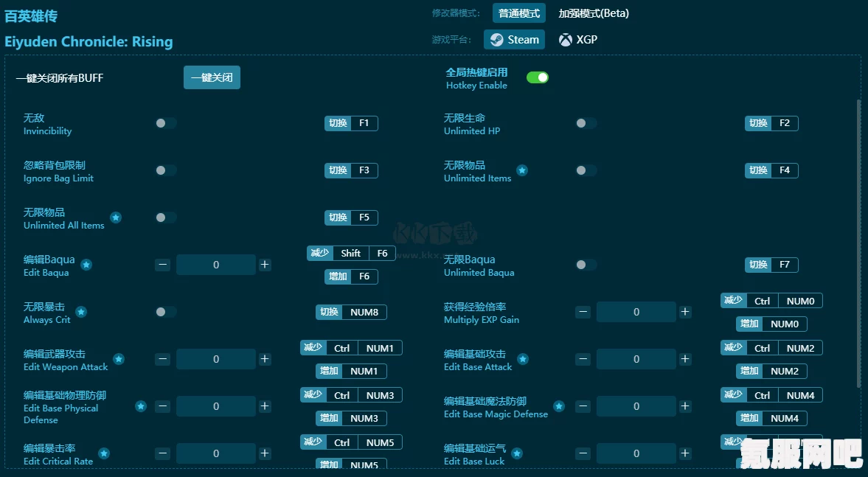This screenshot has height=477, width=868.
Task: Click the star beside Edit Base Physical Defense
Action: [x=141, y=406]
